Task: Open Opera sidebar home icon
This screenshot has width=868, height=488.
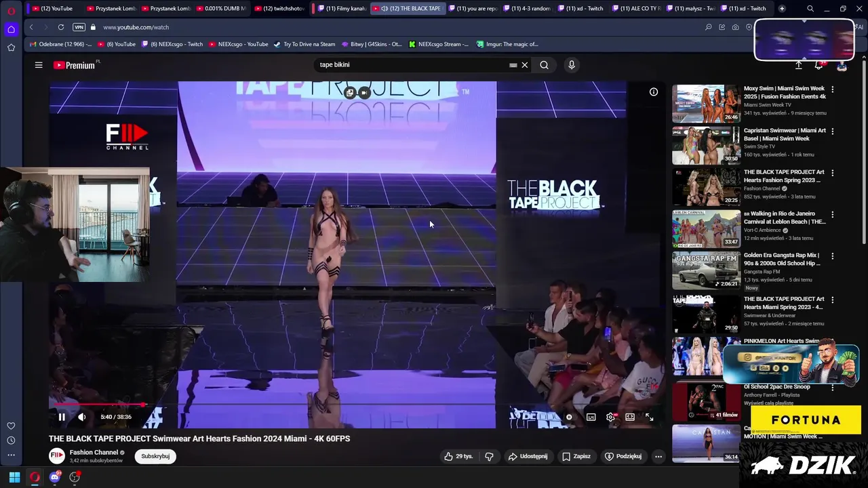Action: click(x=11, y=29)
